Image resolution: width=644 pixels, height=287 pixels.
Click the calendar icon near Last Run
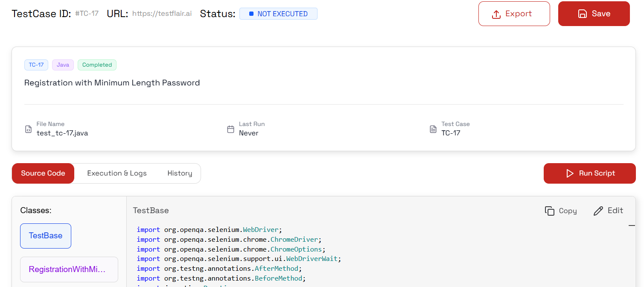tap(230, 129)
